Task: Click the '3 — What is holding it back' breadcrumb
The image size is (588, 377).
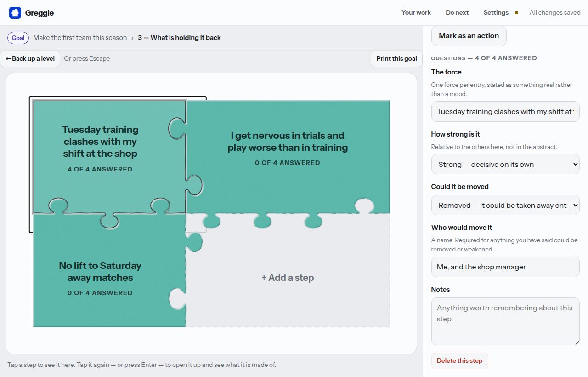Action: (179, 38)
